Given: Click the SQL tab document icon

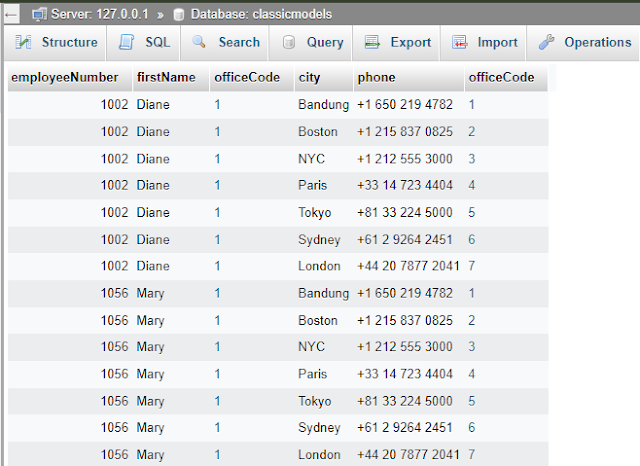Looking at the screenshot, I should [126, 42].
